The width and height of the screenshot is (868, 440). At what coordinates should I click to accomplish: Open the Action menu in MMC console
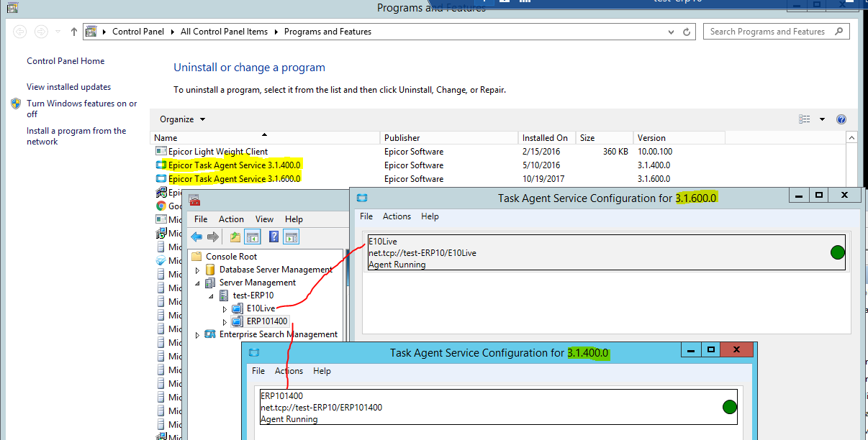[232, 219]
